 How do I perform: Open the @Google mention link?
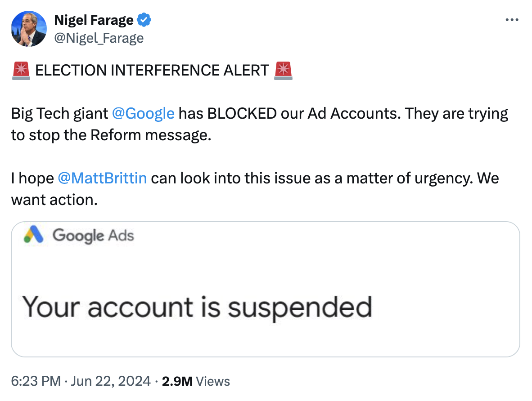143,113
